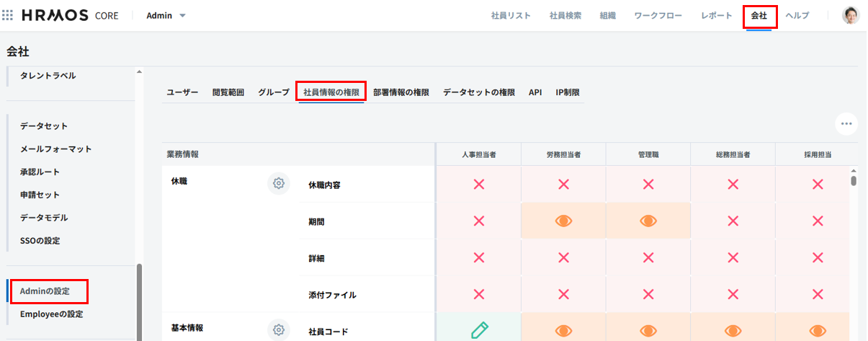Toggle 期間 view permission for 管理職
This screenshot has width=868, height=341.
point(648,221)
